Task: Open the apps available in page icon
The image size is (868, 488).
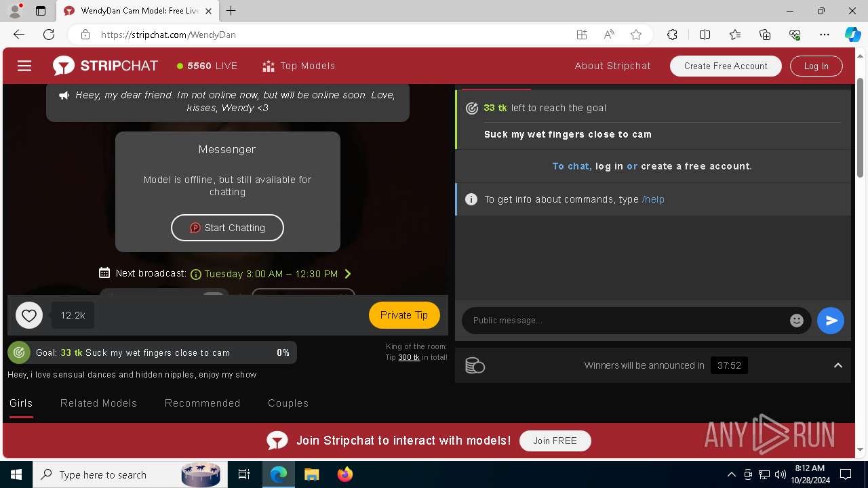Action: (x=581, y=35)
